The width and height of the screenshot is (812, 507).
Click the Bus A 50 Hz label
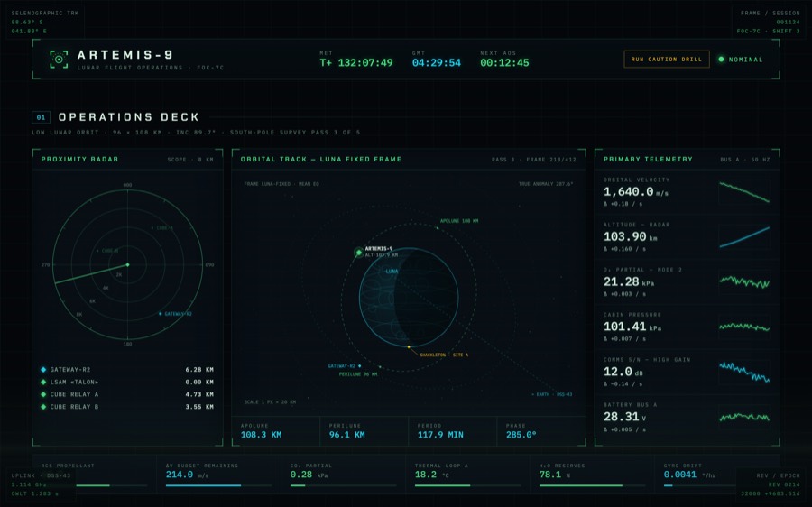pyautogui.click(x=744, y=160)
